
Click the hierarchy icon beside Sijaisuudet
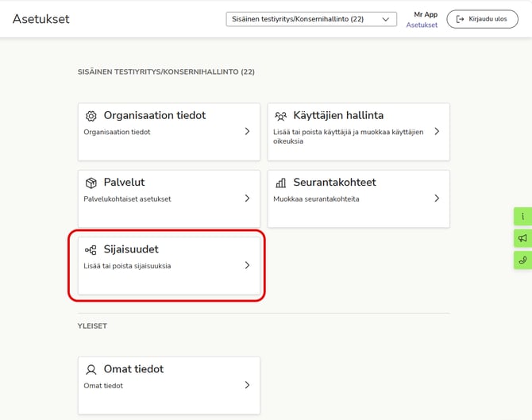pos(91,250)
